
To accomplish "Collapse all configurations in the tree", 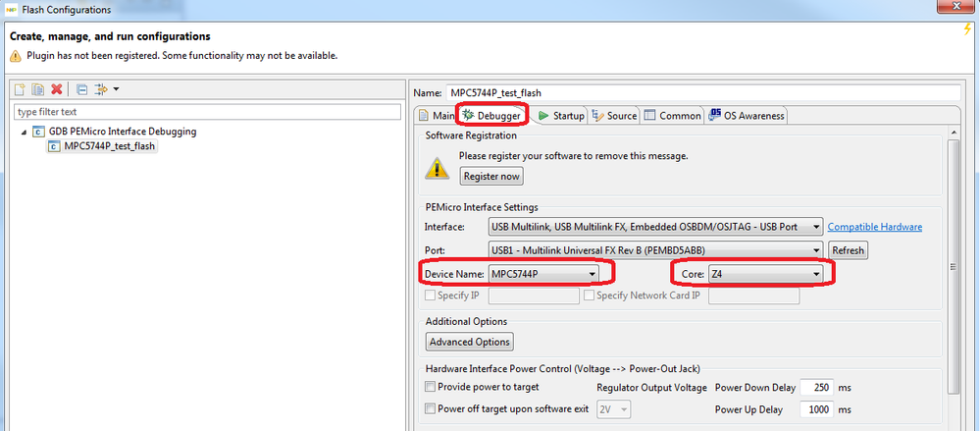I will click(x=81, y=89).
